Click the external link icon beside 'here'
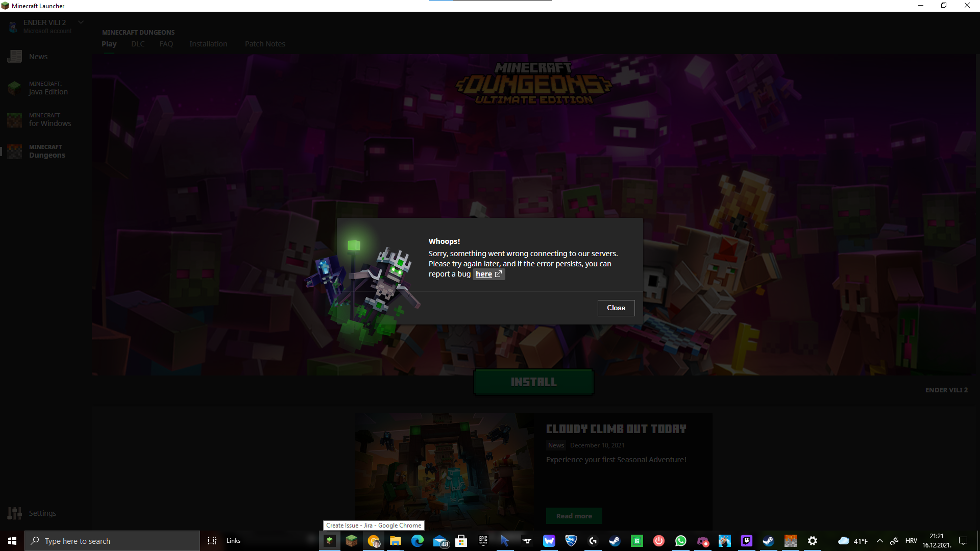The height and width of the screenshot is (551, 980). (499, 274)
